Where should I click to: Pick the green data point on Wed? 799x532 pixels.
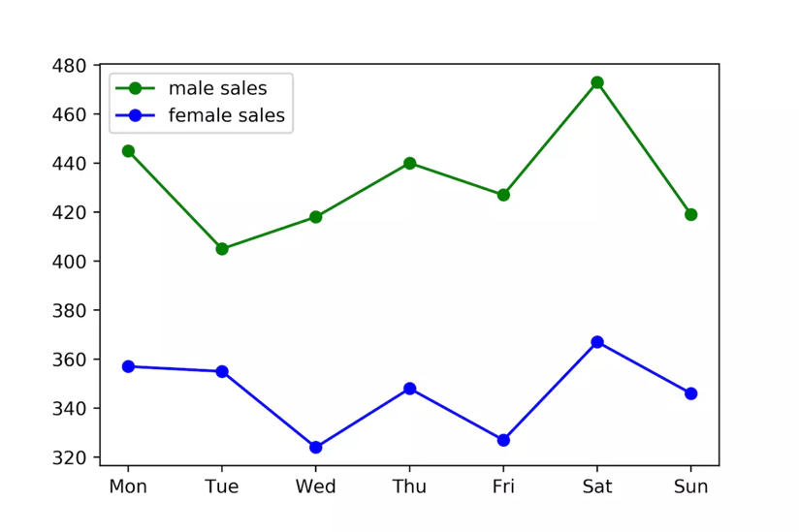[x=316, y=217]
